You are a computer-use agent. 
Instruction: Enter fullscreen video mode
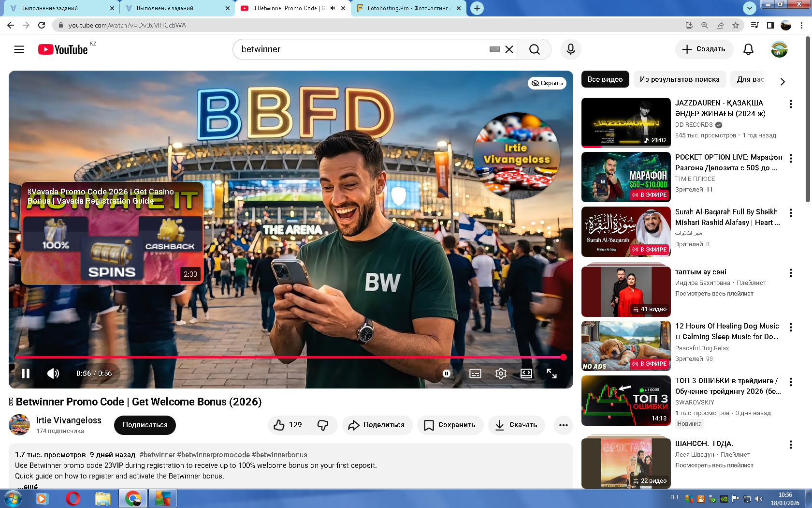point(551,374)
